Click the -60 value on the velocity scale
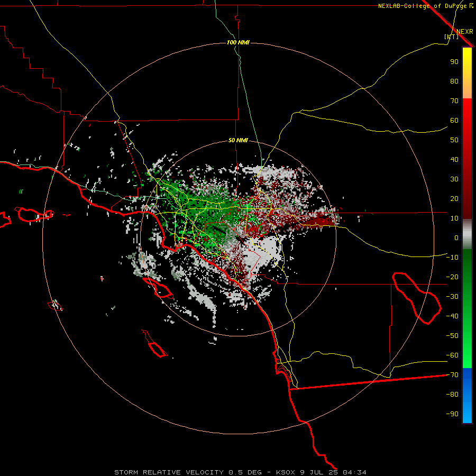This screenshot has height=476, width=476. tap(452, 355)
